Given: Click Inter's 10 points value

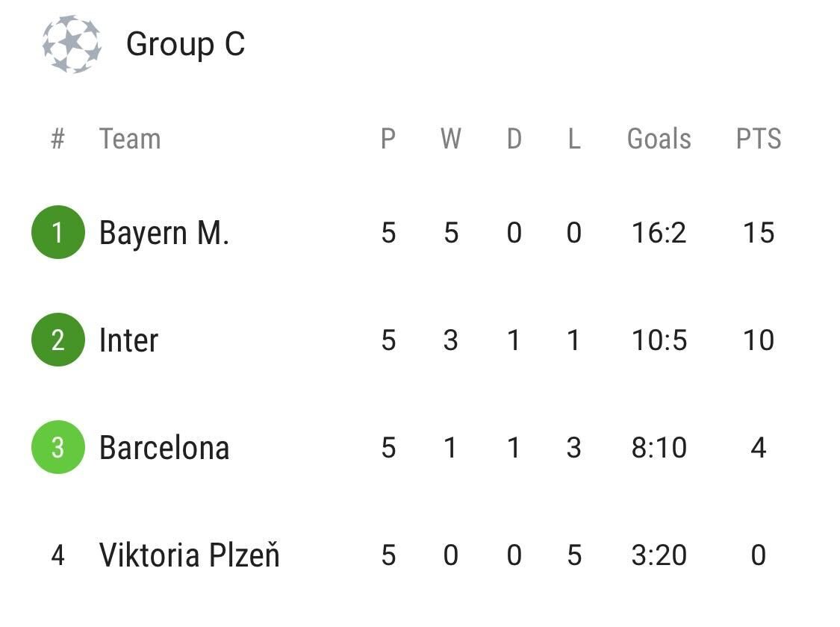Looking at the screenshot, I should (x=759, y=340).
